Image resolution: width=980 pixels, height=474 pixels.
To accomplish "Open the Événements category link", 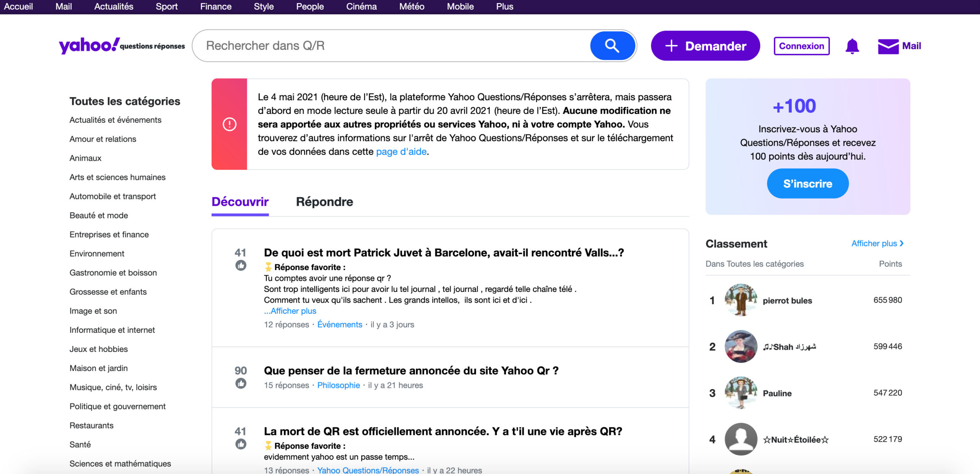I will point(340,324).
